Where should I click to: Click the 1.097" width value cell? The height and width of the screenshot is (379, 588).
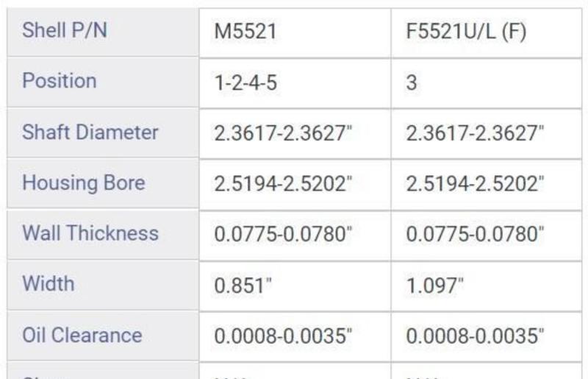(435, 286)
